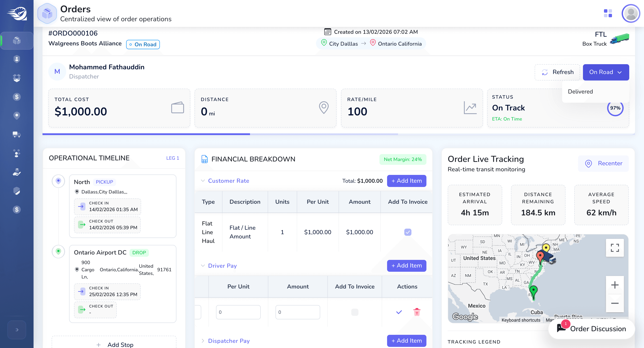
Task: Click the sidebar shield icon
Action: pyautogui.click(x=17, y=191)
